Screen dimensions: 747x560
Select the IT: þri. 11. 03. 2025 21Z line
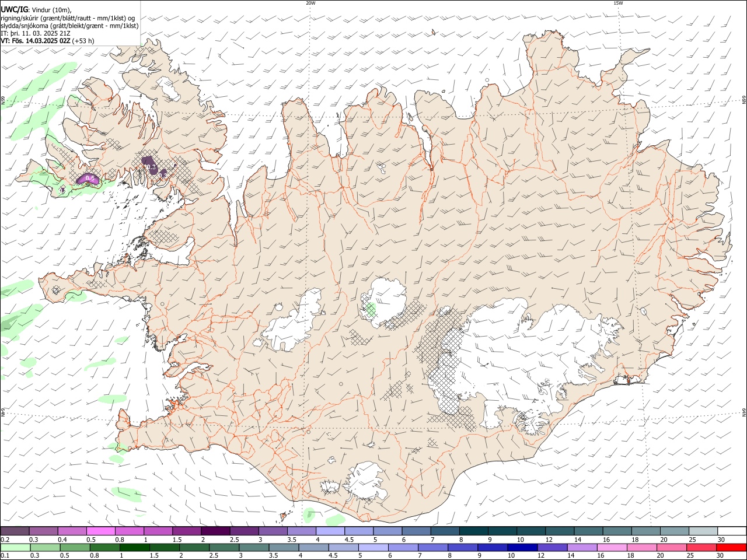(37, 33)
